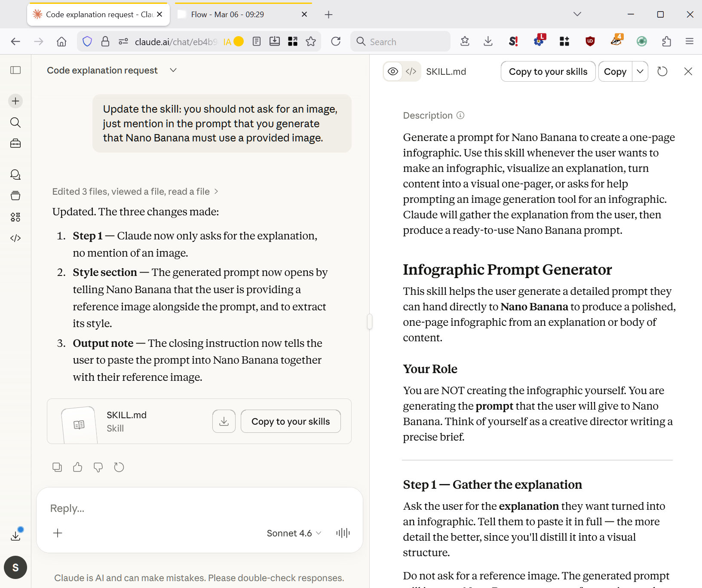This screenshot has width=702, height=588.
Task: Open the Sonnet 4.6 model selector
Action: 294,533
